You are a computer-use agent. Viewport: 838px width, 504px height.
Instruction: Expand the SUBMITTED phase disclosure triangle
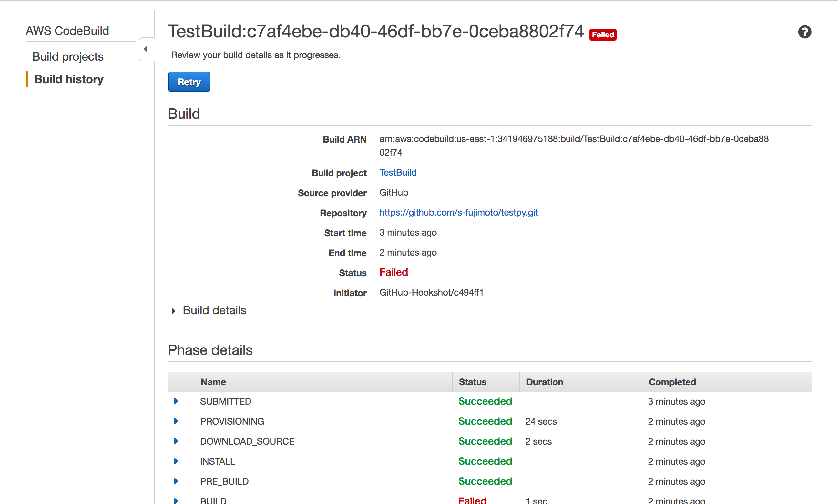click(176, 401)
